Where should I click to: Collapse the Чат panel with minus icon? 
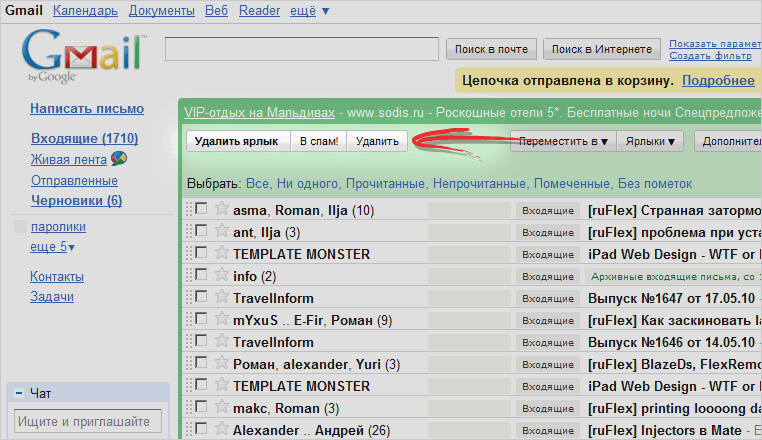click(x=19, y=393)
